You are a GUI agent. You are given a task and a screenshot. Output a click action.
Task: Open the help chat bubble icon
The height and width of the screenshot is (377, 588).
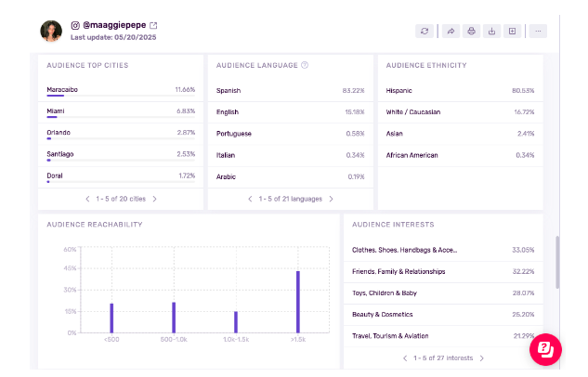[x=546, y=349]
